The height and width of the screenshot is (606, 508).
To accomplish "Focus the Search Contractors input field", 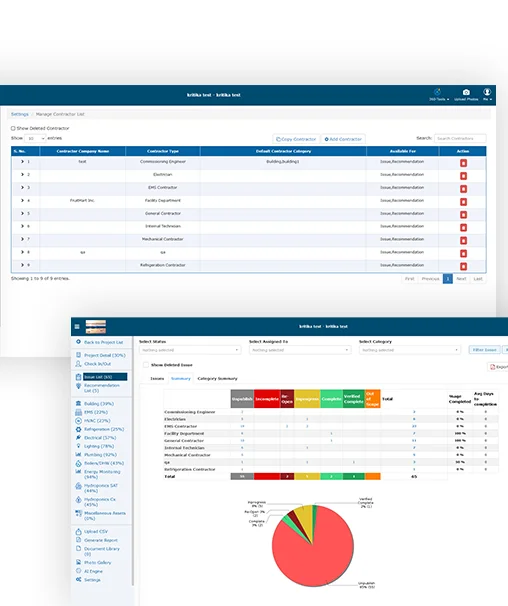I will (460, 138).
